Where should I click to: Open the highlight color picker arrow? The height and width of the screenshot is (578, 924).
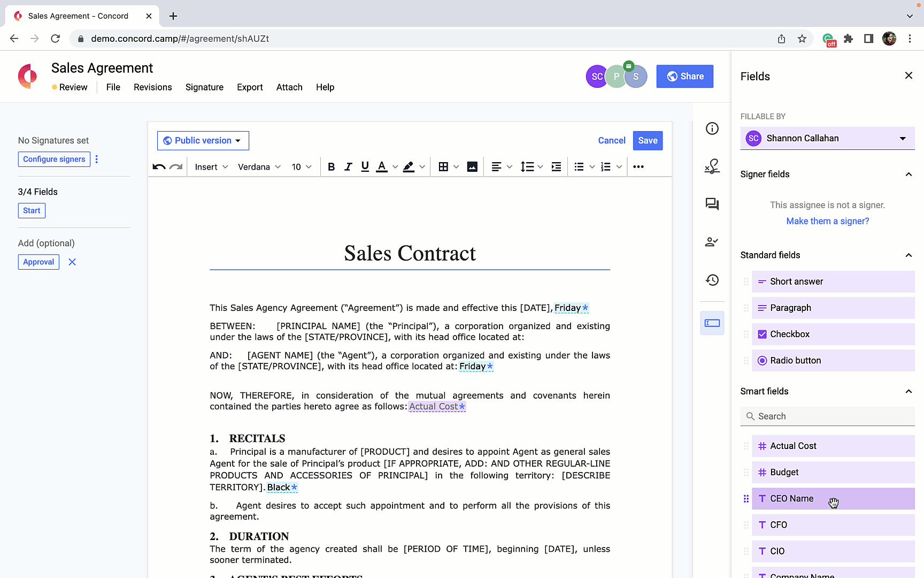pos(422,167)
